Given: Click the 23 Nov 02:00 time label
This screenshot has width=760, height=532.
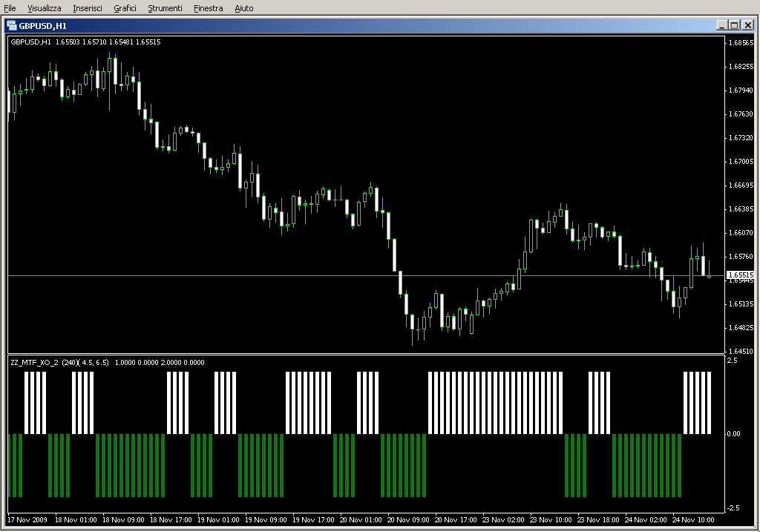Looking at the screenshot, I should click(503, 520).
